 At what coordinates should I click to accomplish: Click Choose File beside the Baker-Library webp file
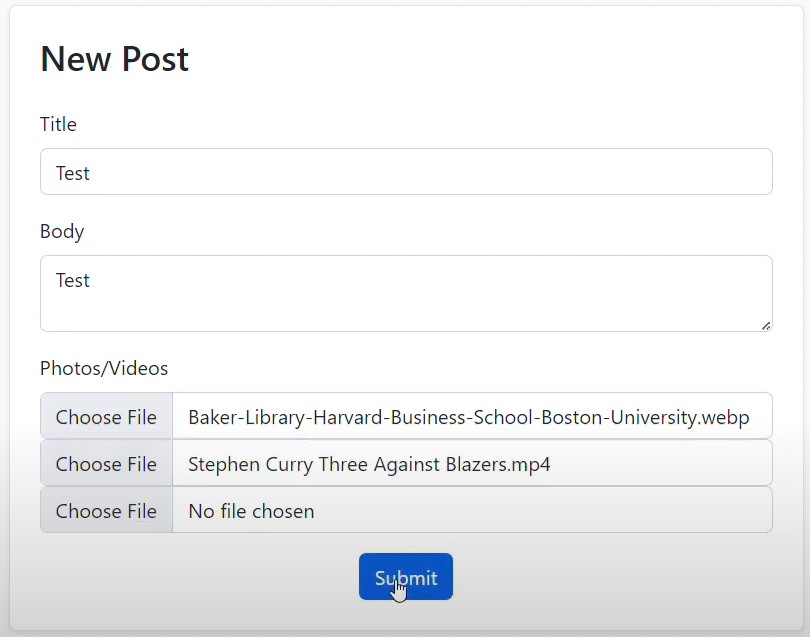tap(106, 417)
